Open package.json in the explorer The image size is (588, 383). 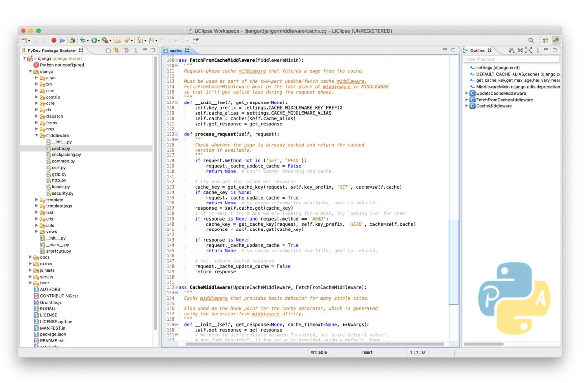[53, 334]
